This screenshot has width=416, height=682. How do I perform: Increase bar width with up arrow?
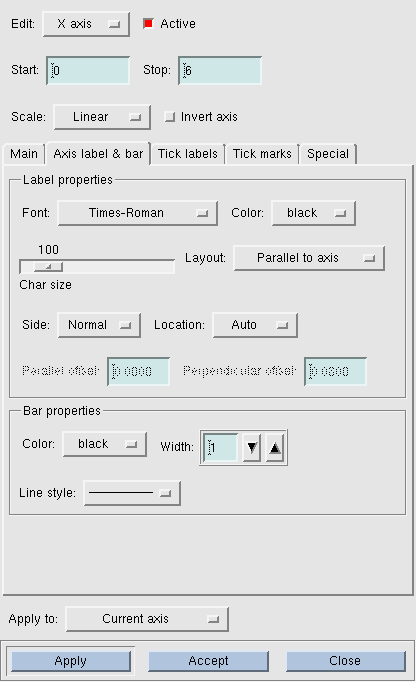(275, 447)
